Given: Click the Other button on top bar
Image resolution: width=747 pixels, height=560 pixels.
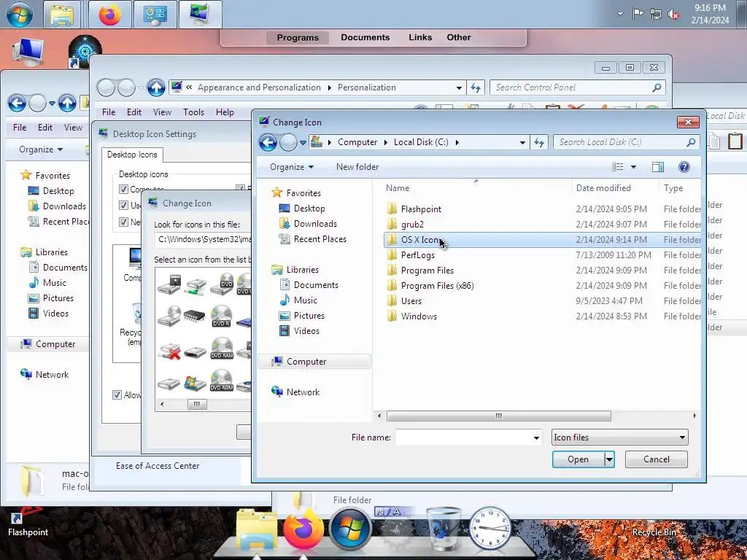Looking at the screenshot, I should click(459, 38).
